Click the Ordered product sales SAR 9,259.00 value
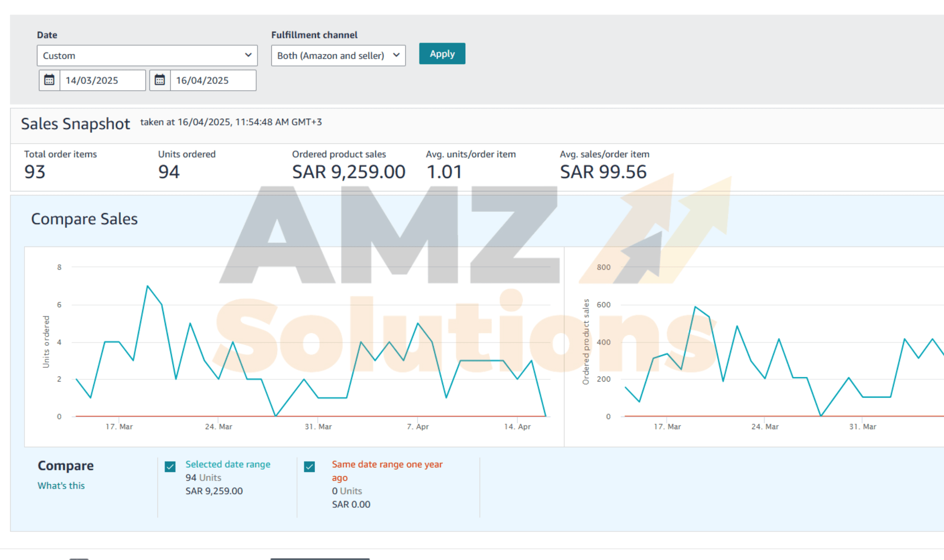The width and height of the screenshot is (944, 560). 348,172
